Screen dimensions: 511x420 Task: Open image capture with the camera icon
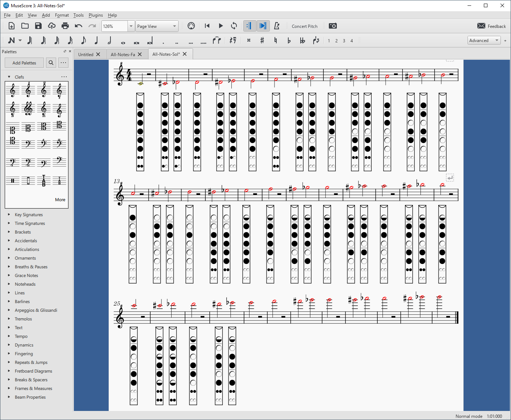click(x=333, y=26)
